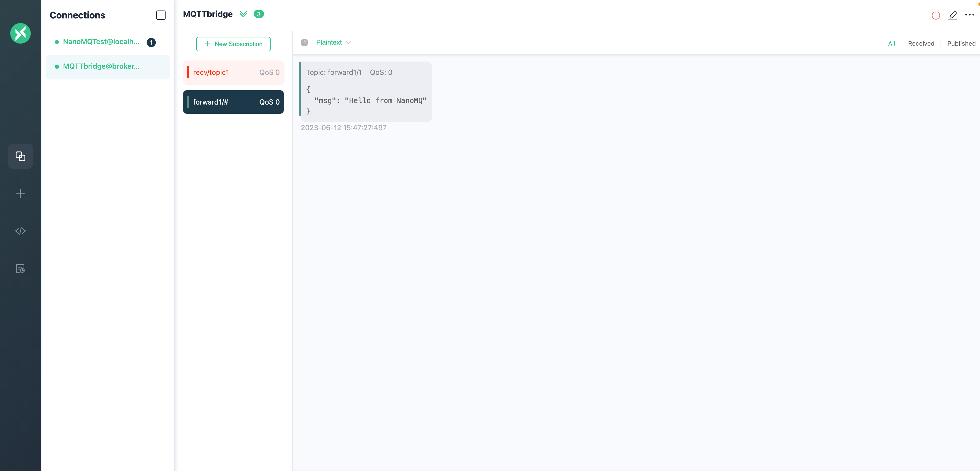This screenshot has width=980, height=471.
Task: Click the red color bar on recv/topic1
Action: [x=188, y=72]
